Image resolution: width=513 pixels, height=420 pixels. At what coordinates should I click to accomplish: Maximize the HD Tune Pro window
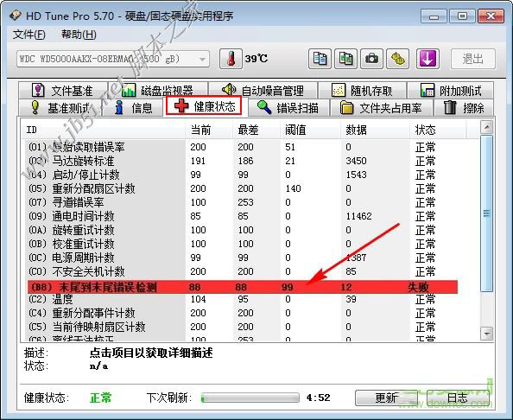click(462, 16)
